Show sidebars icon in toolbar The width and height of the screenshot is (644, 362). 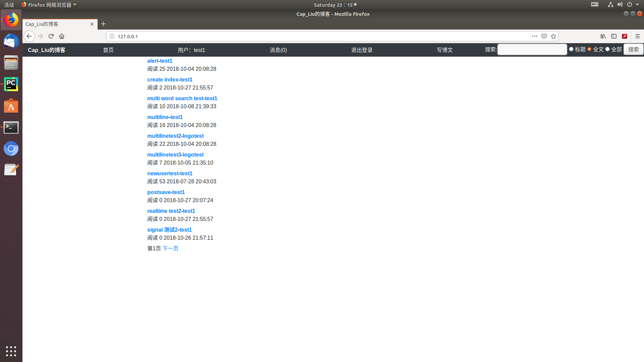pyautogui.click(x=614, y=36)
